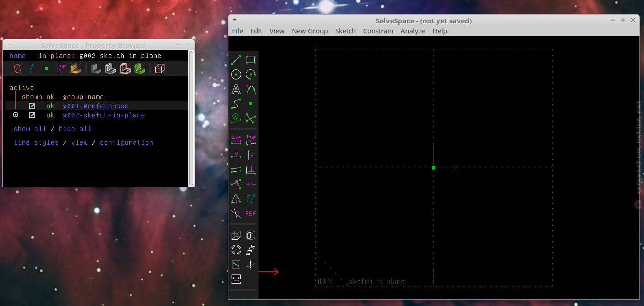Uncheck shown checkbox for g002-sketch-in-plane
This screenshot has width=644, height=306.
[32, 115]
